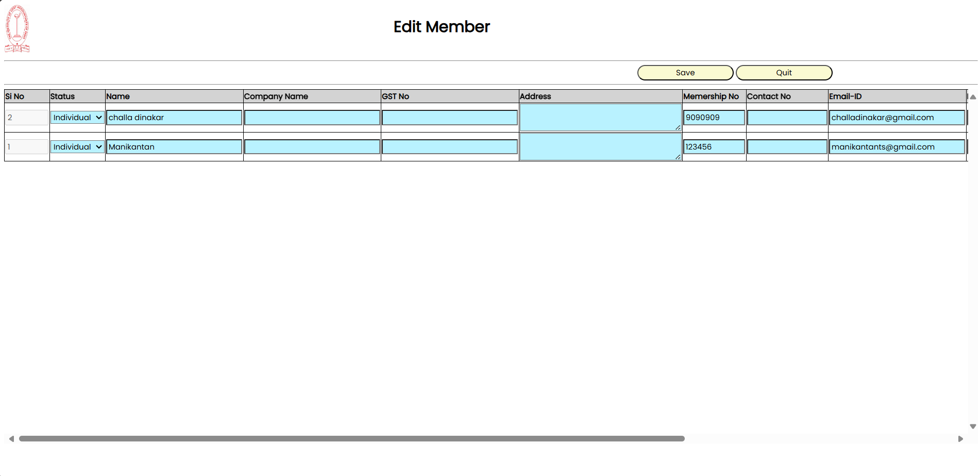Select Company Name field in first row
The height and width of the screenshot is (476, 980).
312,118
